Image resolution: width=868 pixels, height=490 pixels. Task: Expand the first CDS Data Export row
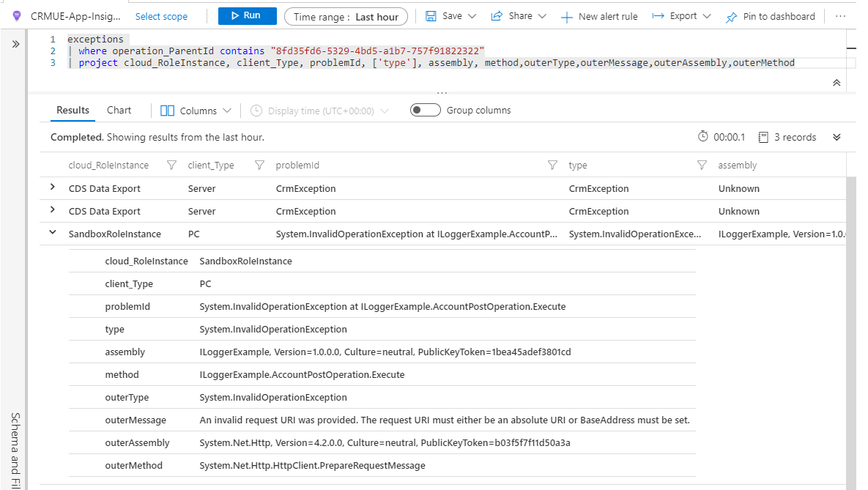pyautogui.click(x=53, y=188)
